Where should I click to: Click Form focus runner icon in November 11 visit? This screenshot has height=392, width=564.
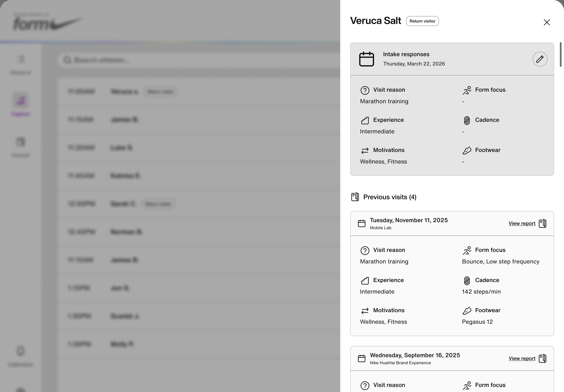pyautogui.click(x=467, y=250)
